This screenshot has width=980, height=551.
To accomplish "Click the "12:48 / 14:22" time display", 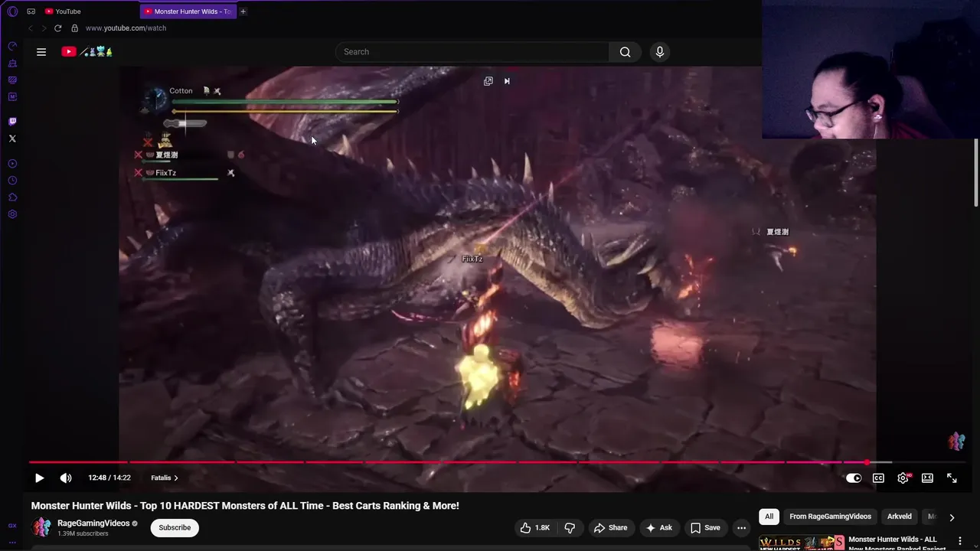I will click(109, 478).
